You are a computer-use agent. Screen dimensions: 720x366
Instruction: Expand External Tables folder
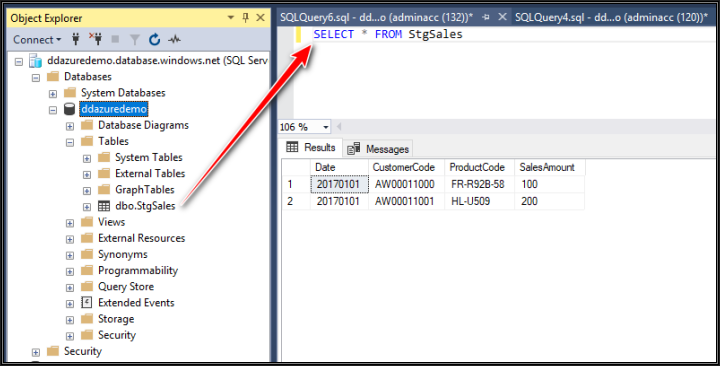click(x=87, y=175)
